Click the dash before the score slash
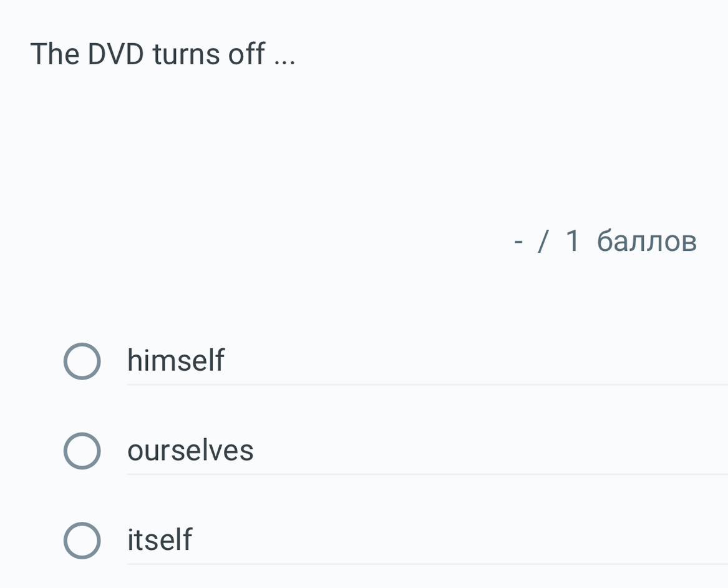Screen dimensions: 728x588 tap(518, 242)
